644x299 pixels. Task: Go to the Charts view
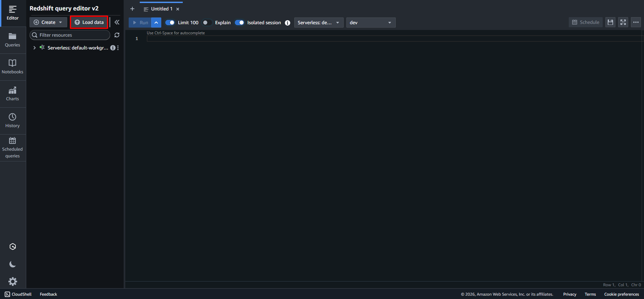click(12, 94)
